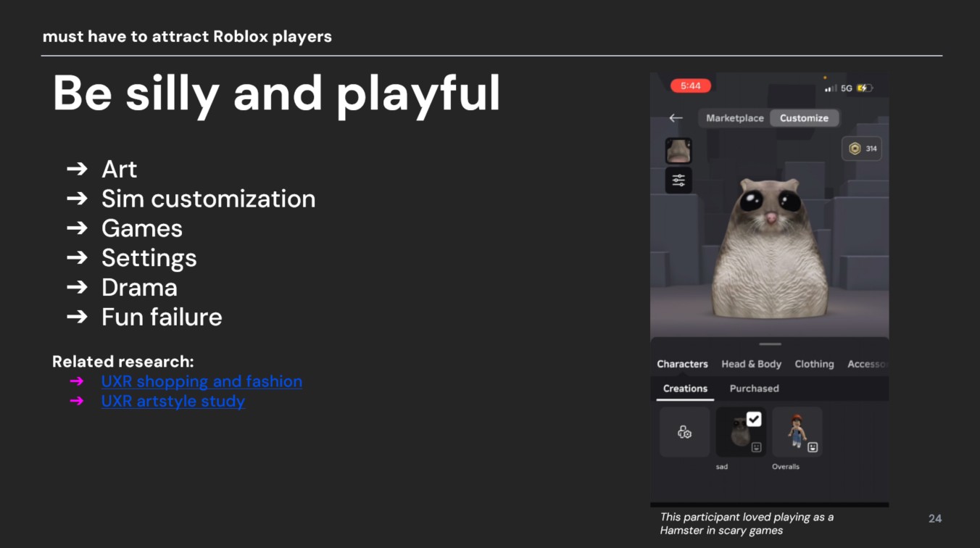Image resolution: width=980 pixels, height=548 pixels.
Task: Click the 'Related research:' heading
Action: 123,361
